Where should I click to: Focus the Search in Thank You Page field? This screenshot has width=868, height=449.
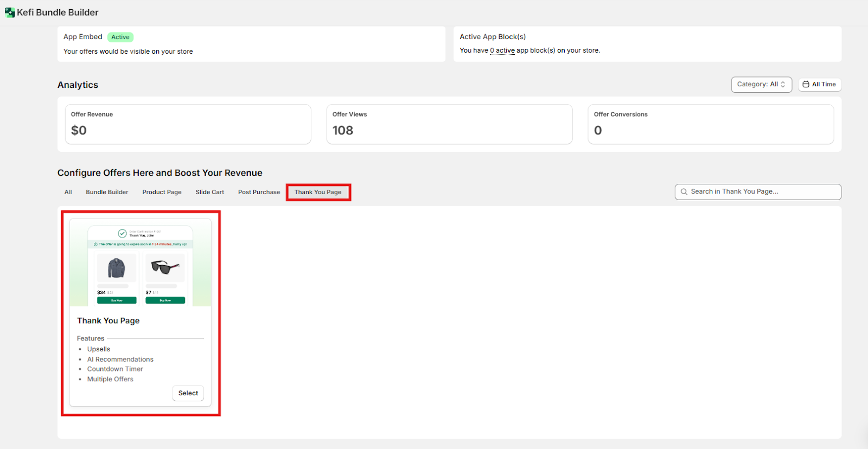(x=762, y=192)
